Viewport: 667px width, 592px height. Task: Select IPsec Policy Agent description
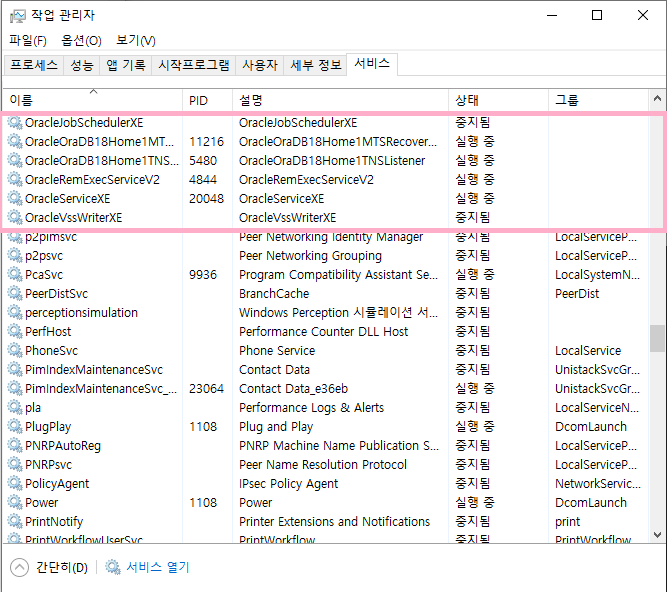click(288, 484)
